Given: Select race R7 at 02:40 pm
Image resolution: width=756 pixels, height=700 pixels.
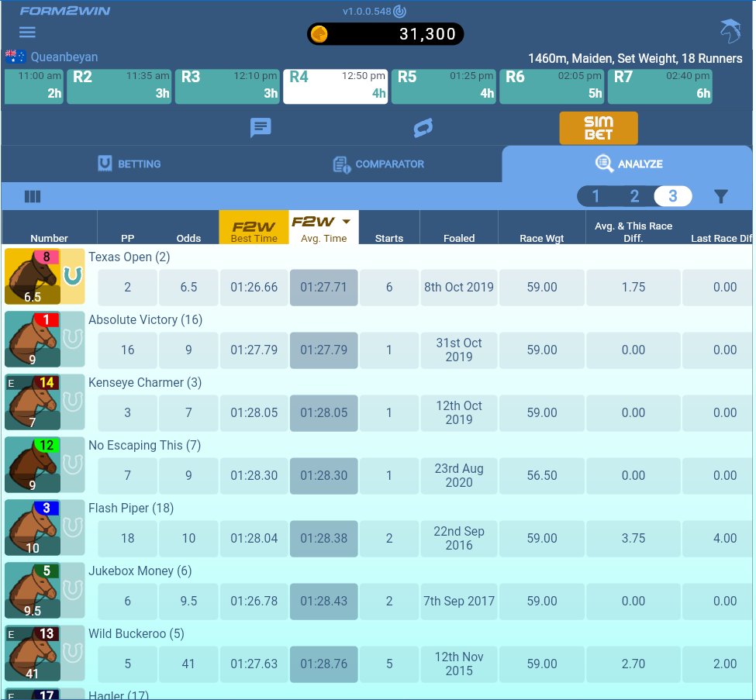Looking at the screenshot, I should coord(660,86).
